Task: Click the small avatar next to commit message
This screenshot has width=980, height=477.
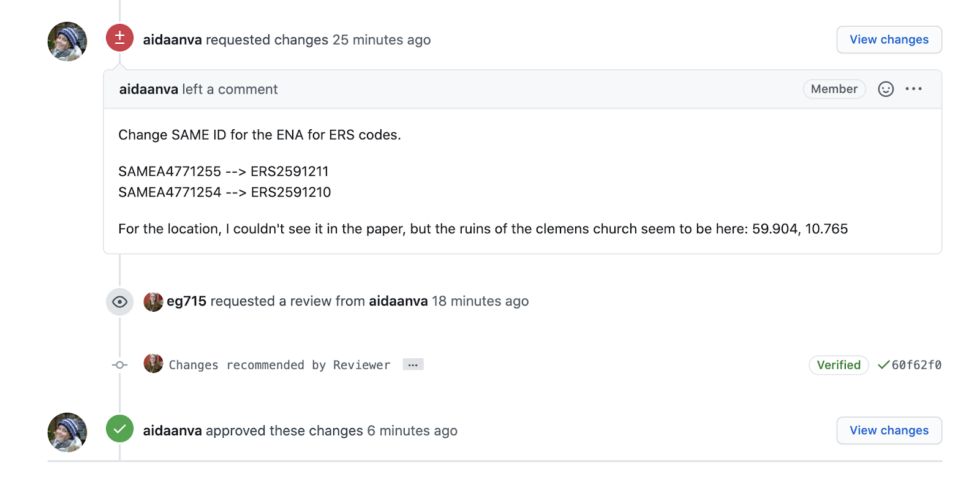Action: pyautogui.click(x=153, y=364)
